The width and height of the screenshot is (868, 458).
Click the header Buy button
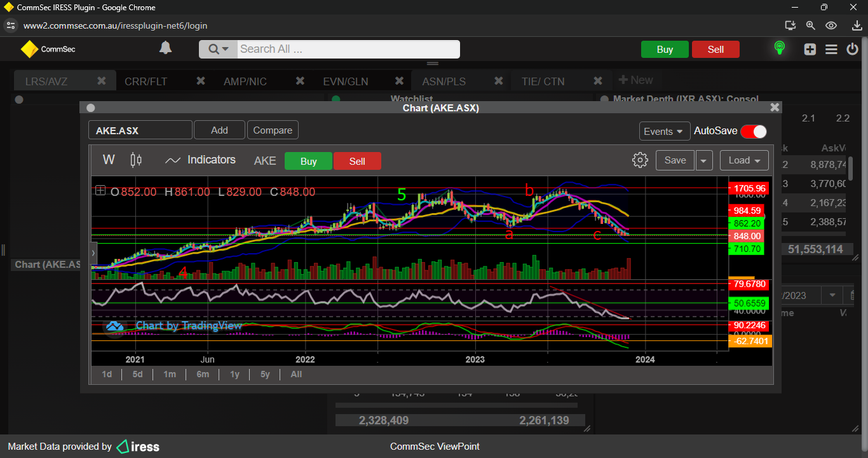665,50
